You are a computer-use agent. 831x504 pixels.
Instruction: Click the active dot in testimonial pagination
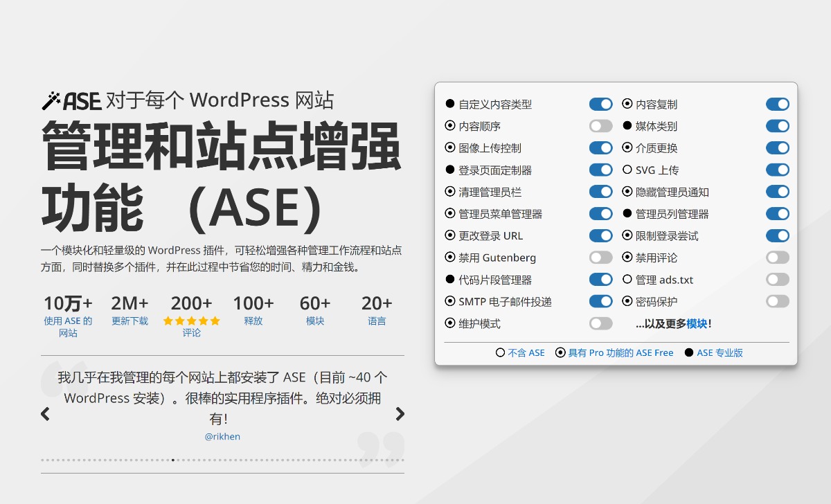[172, 460]
